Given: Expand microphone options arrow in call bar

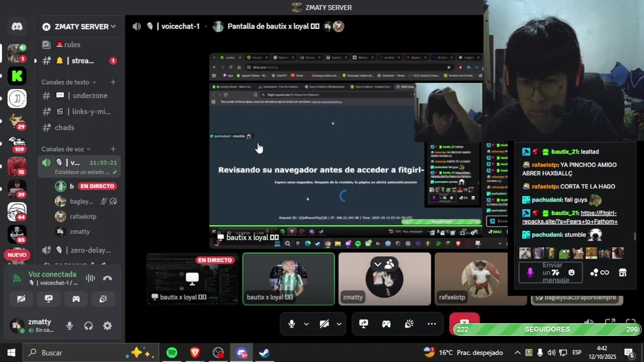Looking at the screenshot, I should pos(306,324).
